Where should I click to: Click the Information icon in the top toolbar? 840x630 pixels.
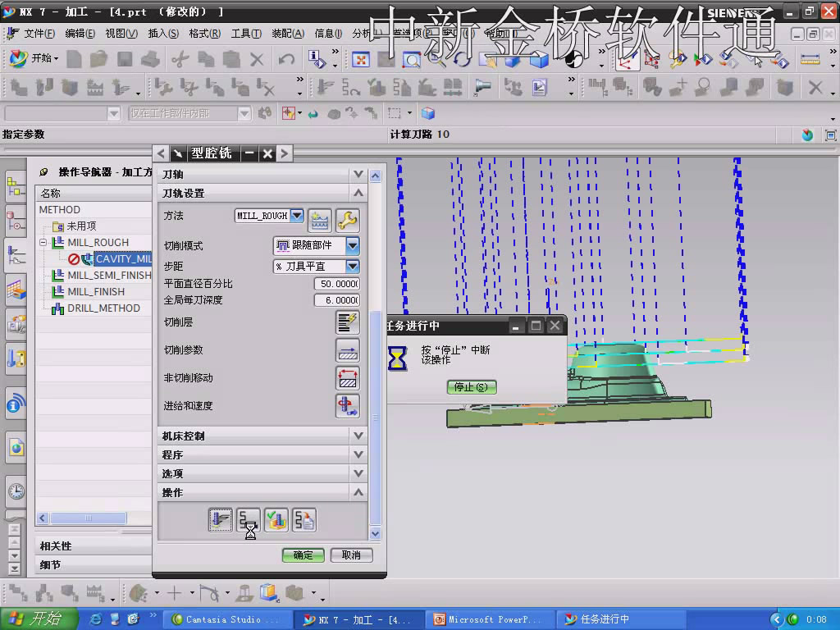click(316, 59)
